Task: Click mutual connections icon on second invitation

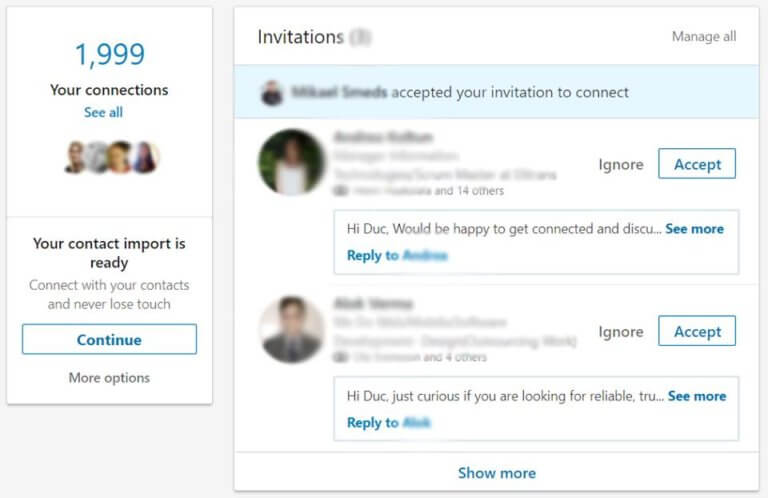Action: pos(340,357)
